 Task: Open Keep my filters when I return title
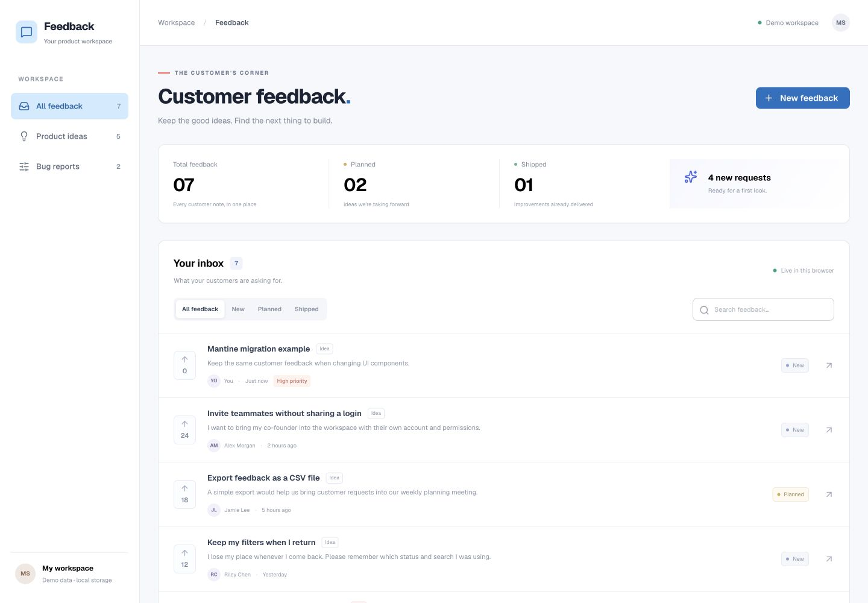[262, 543]
